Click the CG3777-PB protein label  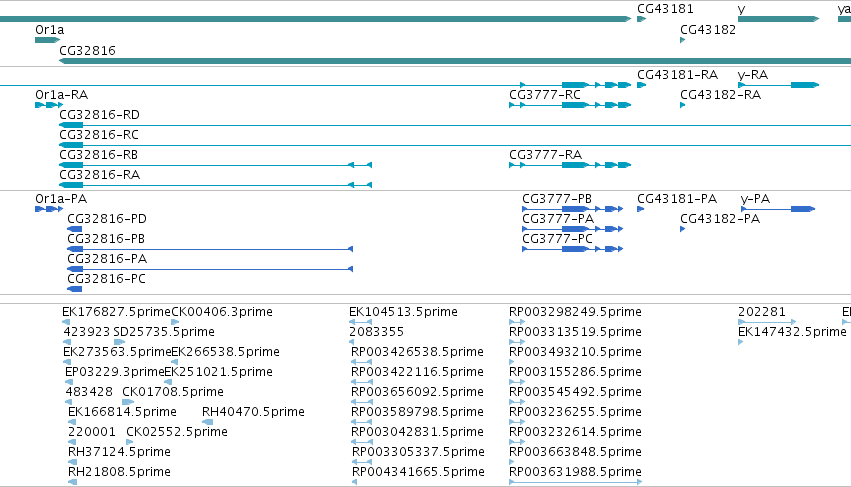pos(557,199)
